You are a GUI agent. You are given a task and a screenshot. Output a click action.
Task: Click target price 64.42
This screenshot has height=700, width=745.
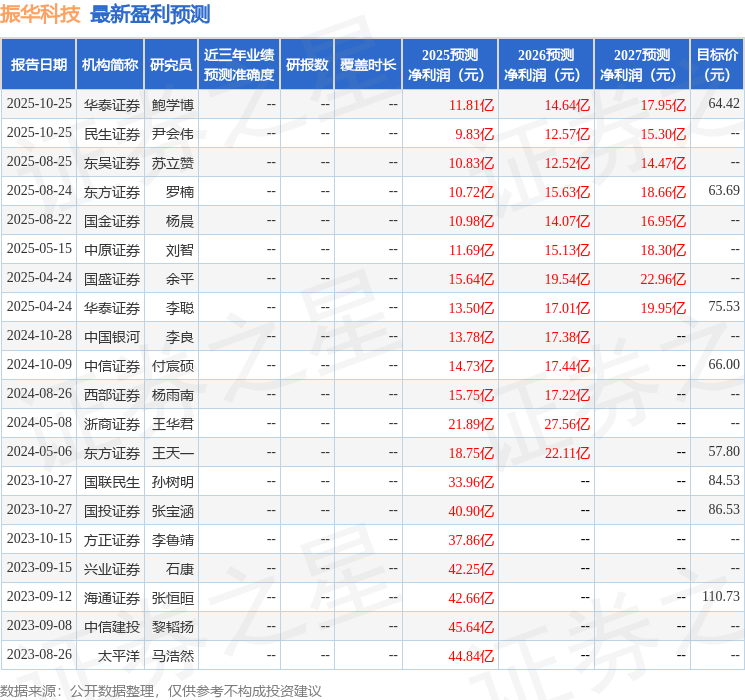click(724, 104)
